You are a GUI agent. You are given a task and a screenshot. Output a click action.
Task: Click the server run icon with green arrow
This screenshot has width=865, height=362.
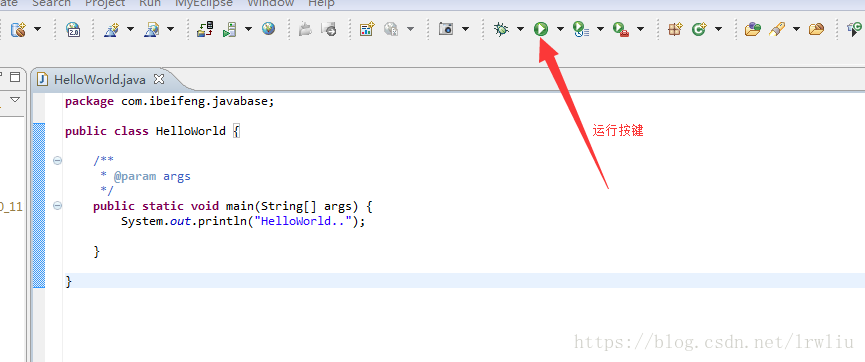pyautogui.click(x=229, y=29)
